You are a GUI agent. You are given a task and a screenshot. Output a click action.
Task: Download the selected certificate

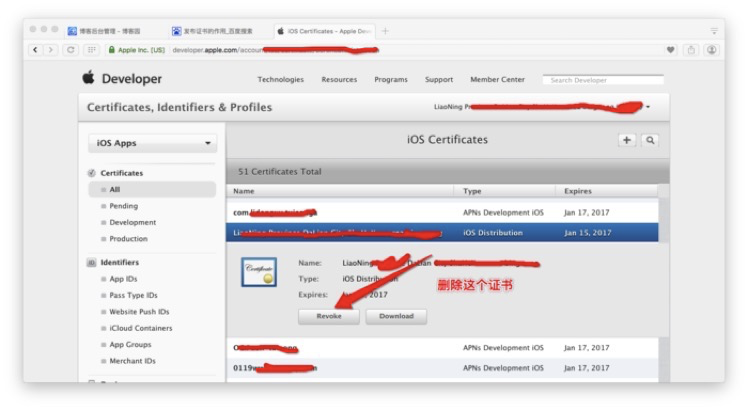pos(396,316)
